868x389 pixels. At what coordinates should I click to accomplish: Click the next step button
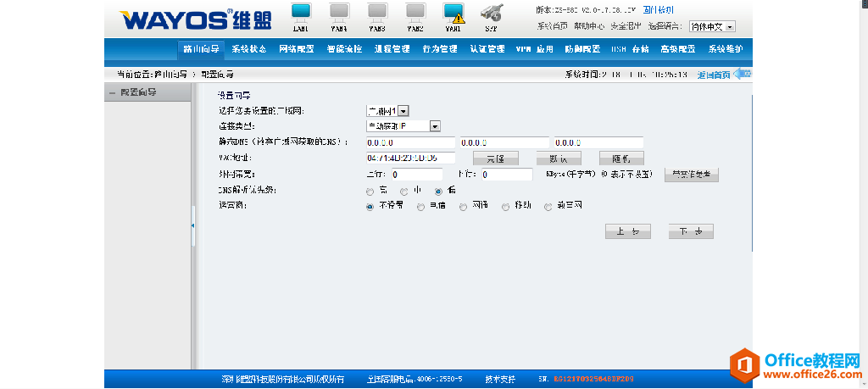[691, 231]
